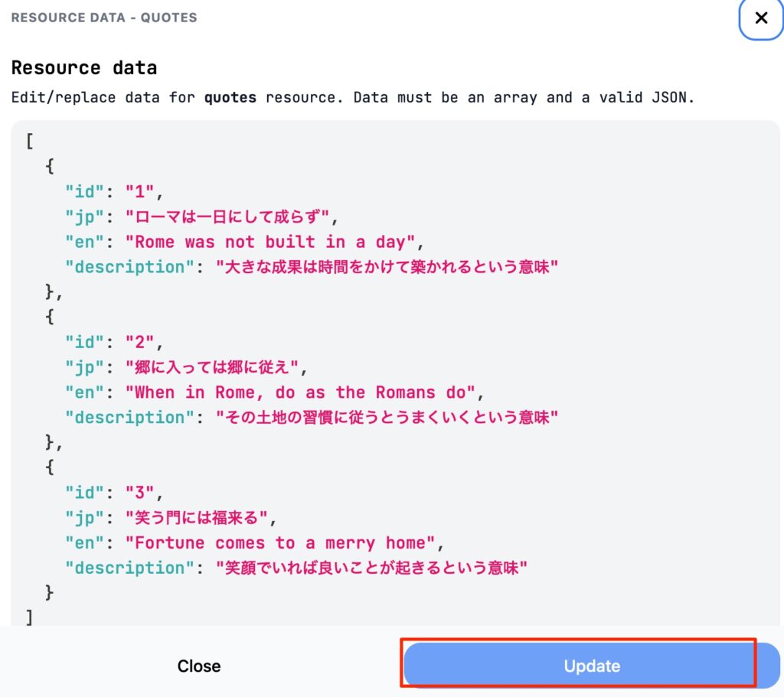Click the first object's description text about 大きな成果
784x697 pixels.
coord(387,267)
